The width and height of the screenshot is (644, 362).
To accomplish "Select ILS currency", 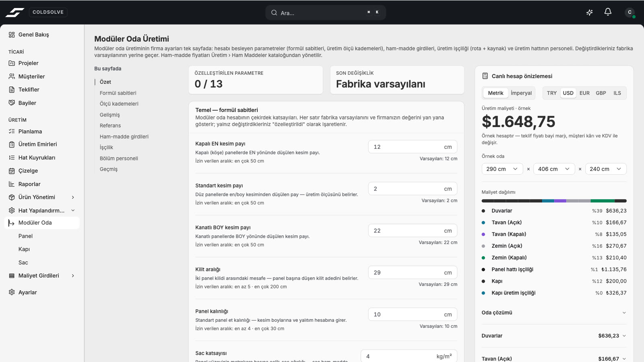I will point(617,93).
